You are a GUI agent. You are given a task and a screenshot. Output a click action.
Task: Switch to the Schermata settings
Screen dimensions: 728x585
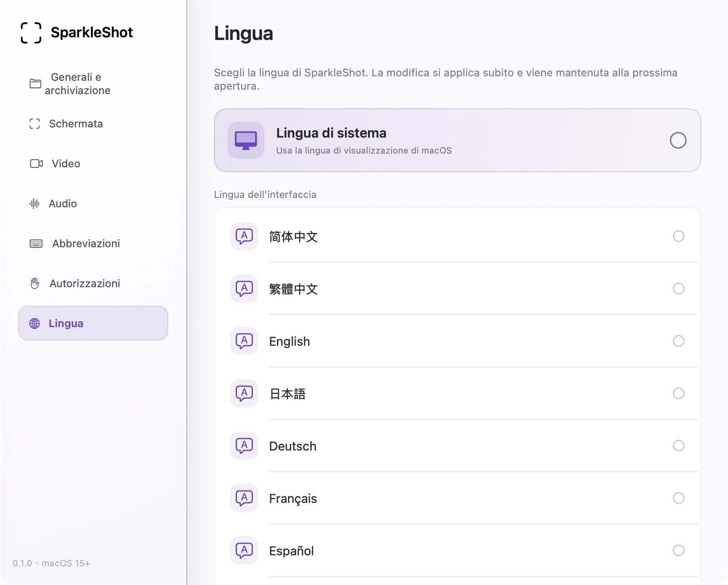click(93, 124)
